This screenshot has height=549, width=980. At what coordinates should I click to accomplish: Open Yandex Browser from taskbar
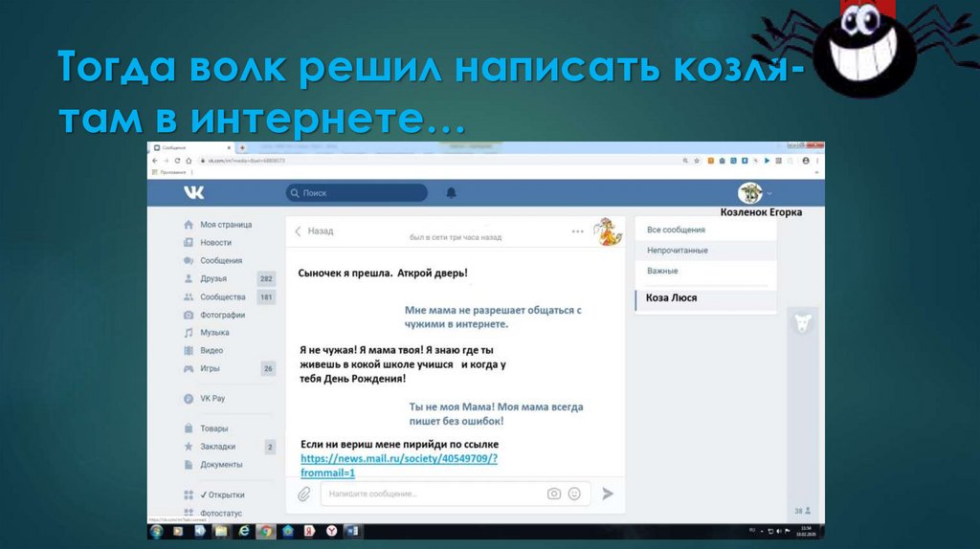(331, 531)
